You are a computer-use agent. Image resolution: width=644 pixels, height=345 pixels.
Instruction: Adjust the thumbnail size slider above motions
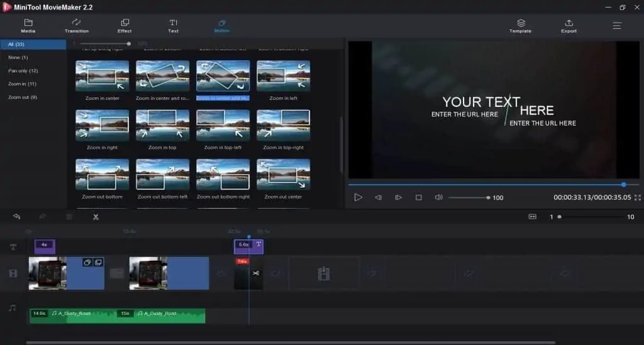click(105, 43)
